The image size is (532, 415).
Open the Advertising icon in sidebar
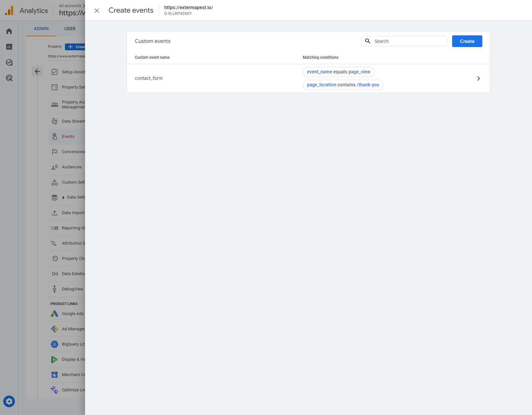[9, 78]
